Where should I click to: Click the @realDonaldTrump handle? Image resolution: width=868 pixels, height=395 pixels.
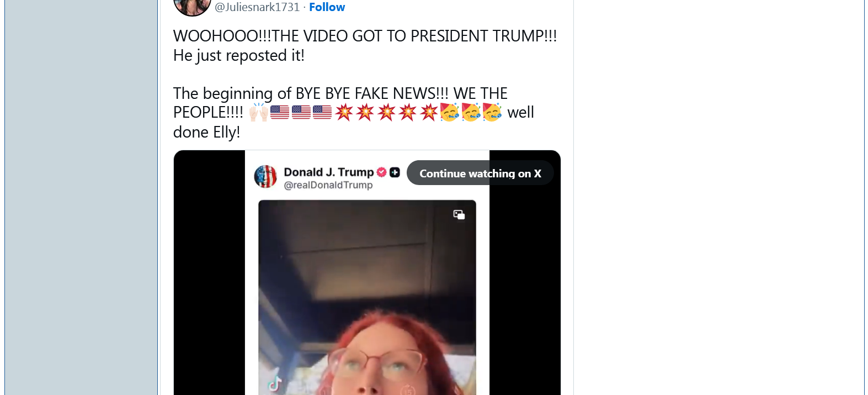pyautogui.click(x=328, y=185)
